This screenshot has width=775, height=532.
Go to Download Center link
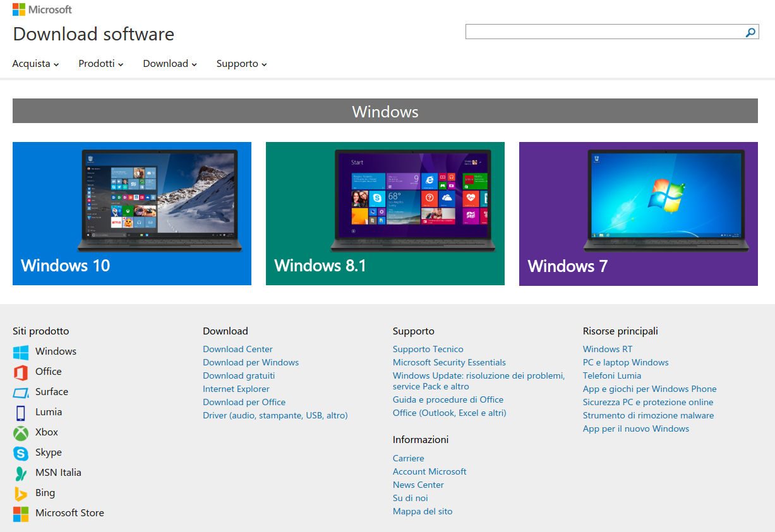point(237,349)
